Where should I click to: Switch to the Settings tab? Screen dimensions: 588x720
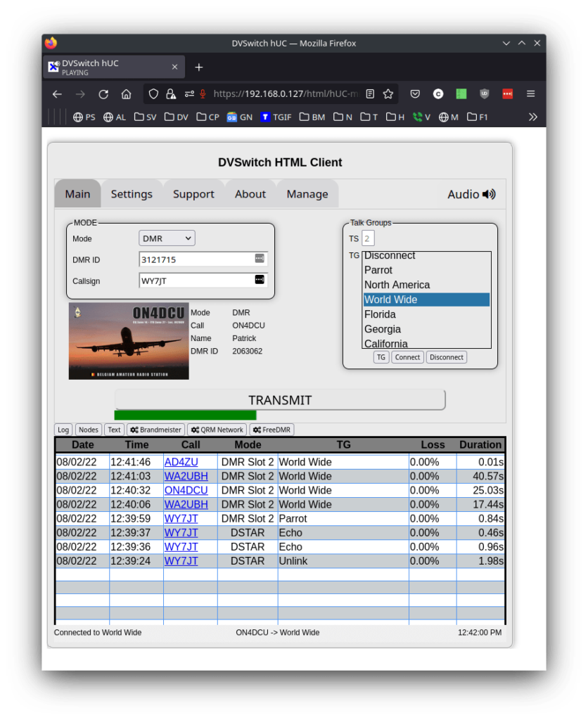[x=132, y=194]
